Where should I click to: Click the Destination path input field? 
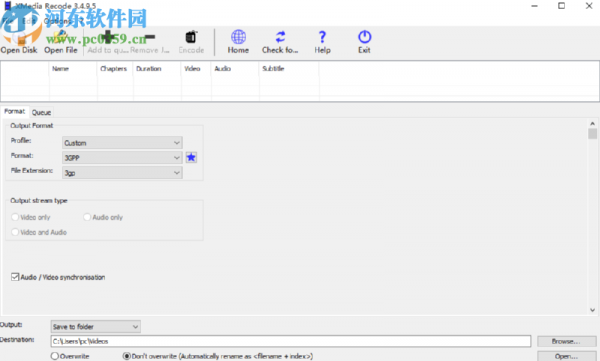pyautogui.click(x=291, y=341)
